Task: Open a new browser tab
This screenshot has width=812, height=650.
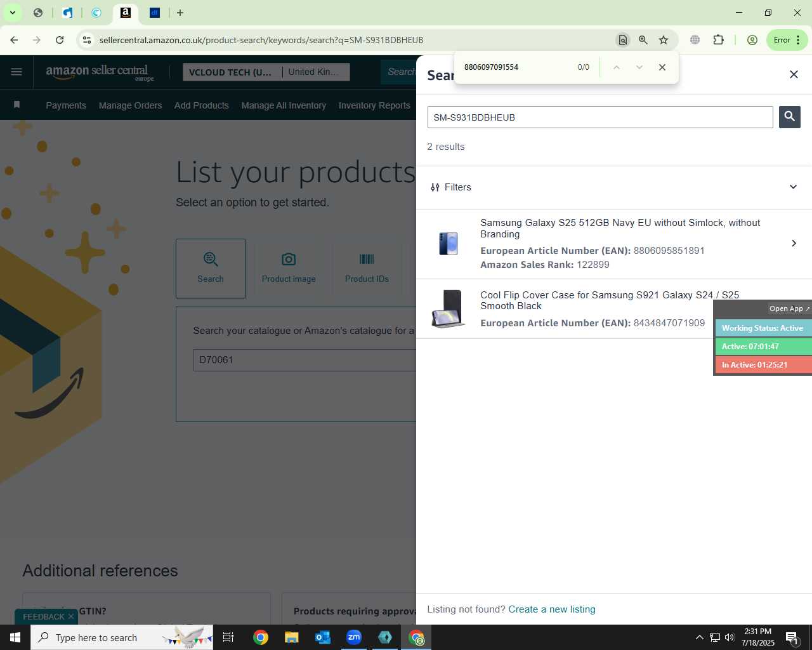Action: click(180, 13)
